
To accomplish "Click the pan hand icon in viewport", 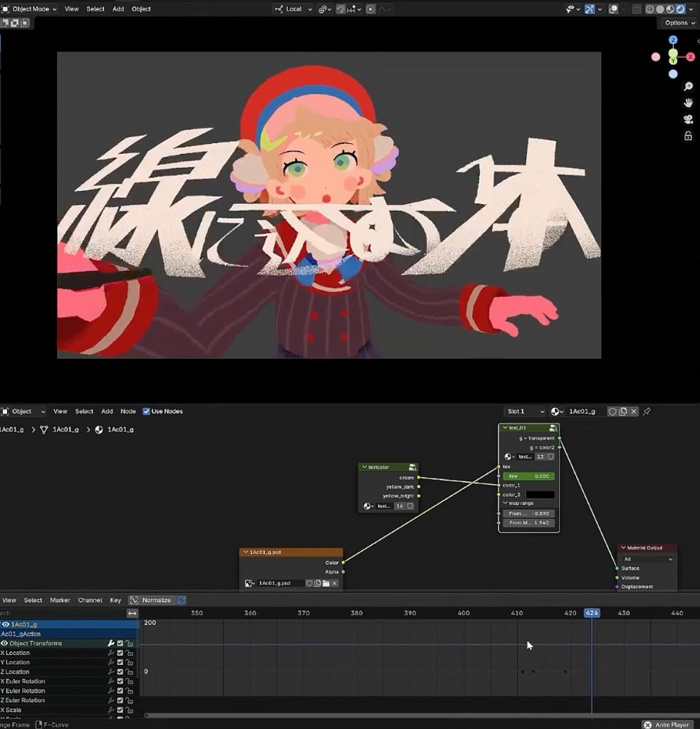I will click(x=688, y=103).
